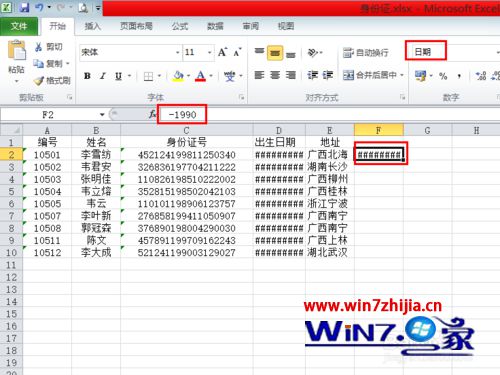Screen dimensions: 500x375
Task: Open the 剪贴板 clipboard dialog launcher
Action: click(x=70, y=97)
